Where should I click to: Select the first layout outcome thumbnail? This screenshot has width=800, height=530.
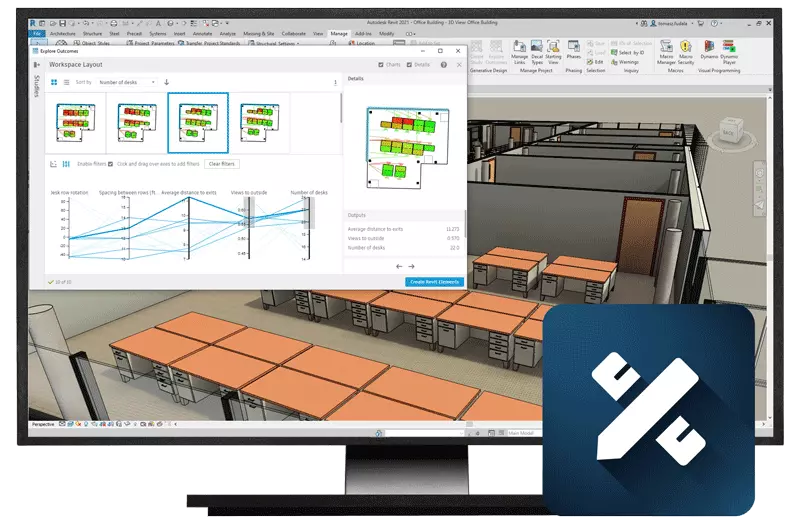click(76, 123)
